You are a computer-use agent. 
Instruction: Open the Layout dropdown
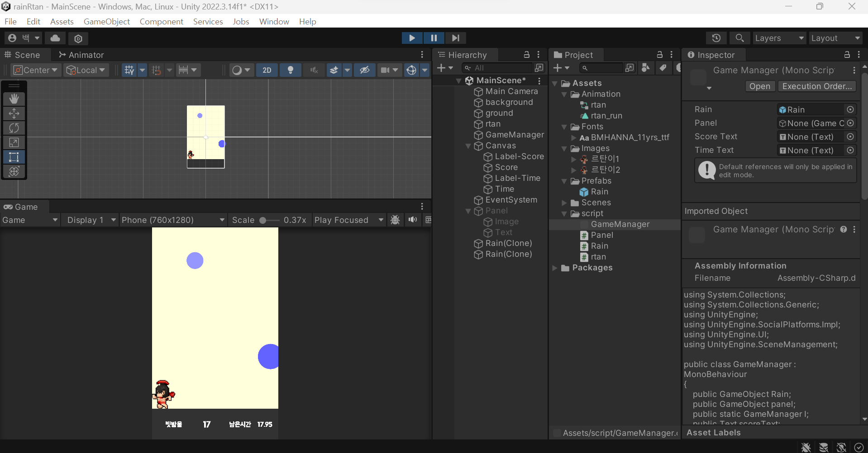835,38
